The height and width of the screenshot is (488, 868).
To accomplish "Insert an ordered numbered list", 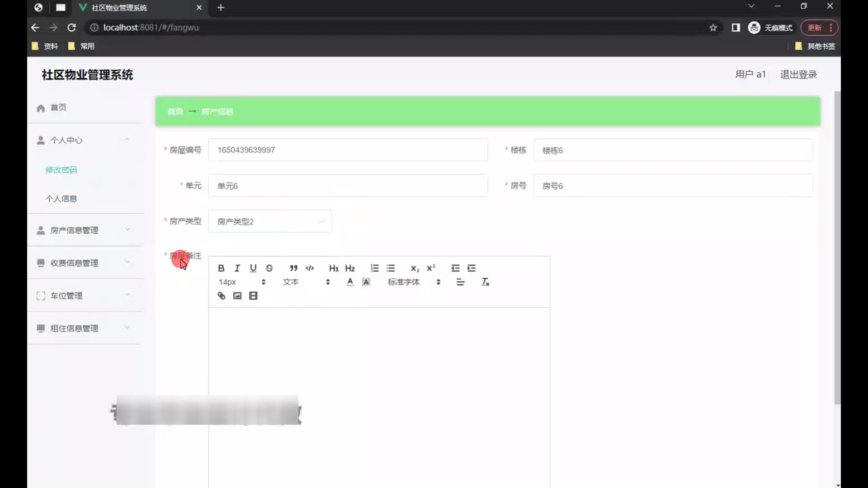I will pos(374,268).
